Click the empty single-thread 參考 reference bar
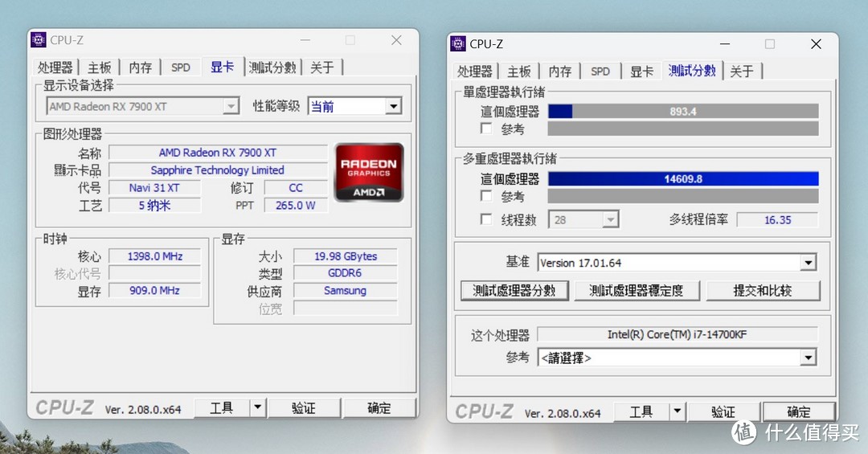Screen dimensions: 868x454 point(683,129)
